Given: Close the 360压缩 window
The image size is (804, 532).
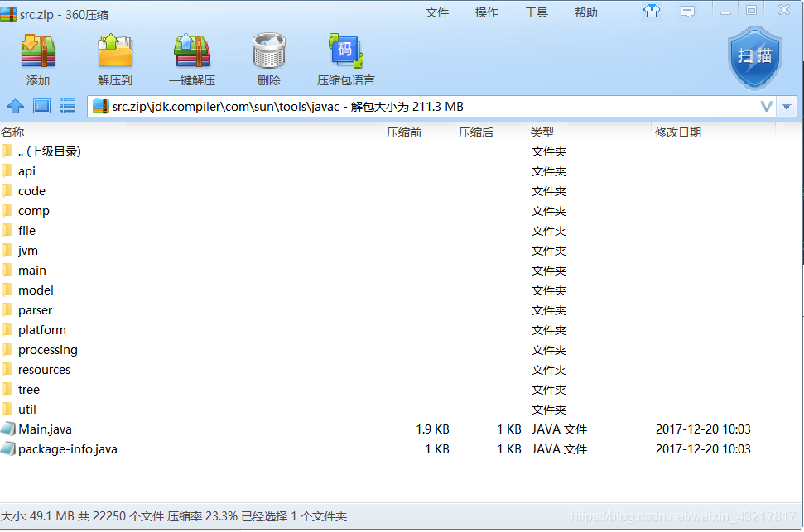Looking at the screenshot, I should 784,10.
